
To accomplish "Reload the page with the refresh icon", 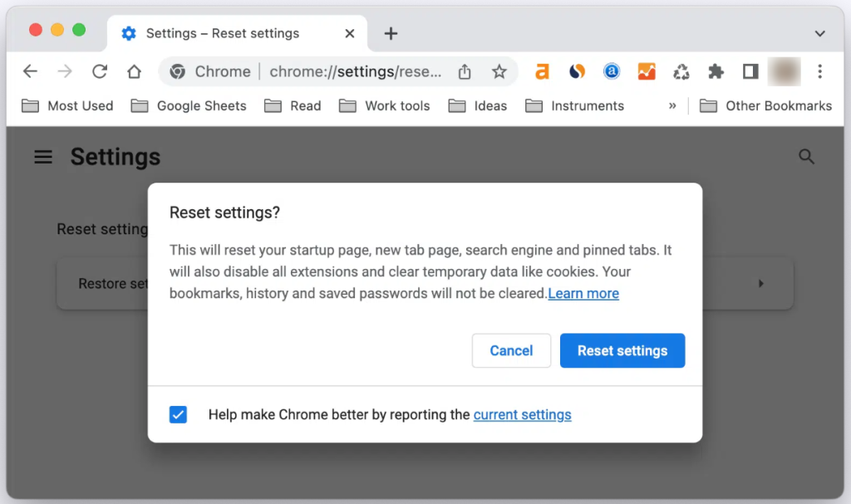I will (100, 71).
